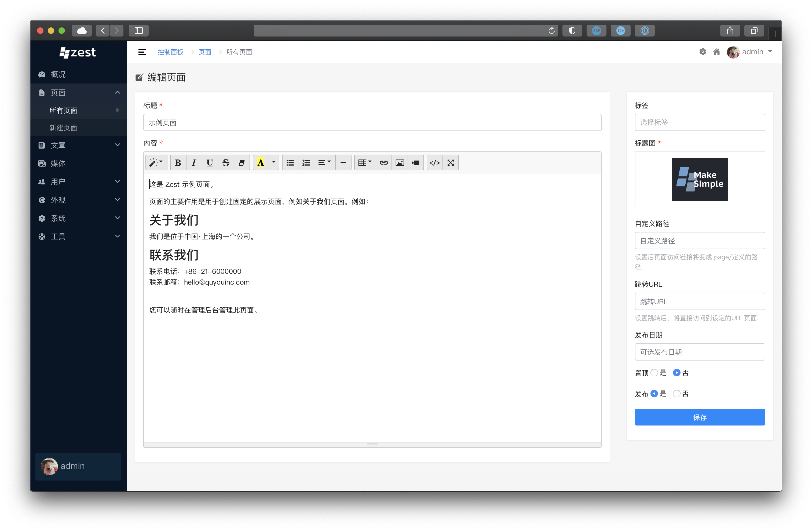Expand the 文章 sidebar menu
The width and height of the screenshot is (812, 531).
pyautogui.click(x=78, y=145)
